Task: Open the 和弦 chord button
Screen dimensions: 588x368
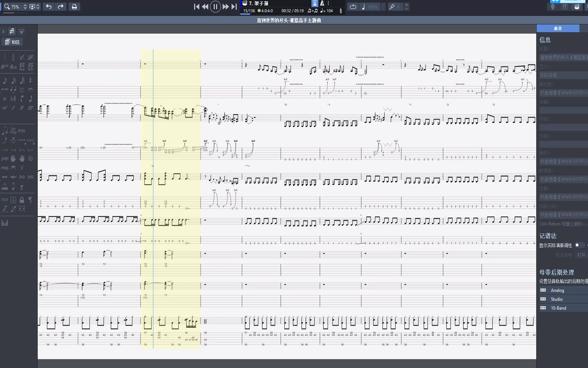Action: pyautogui.click(x=13, y=42)
